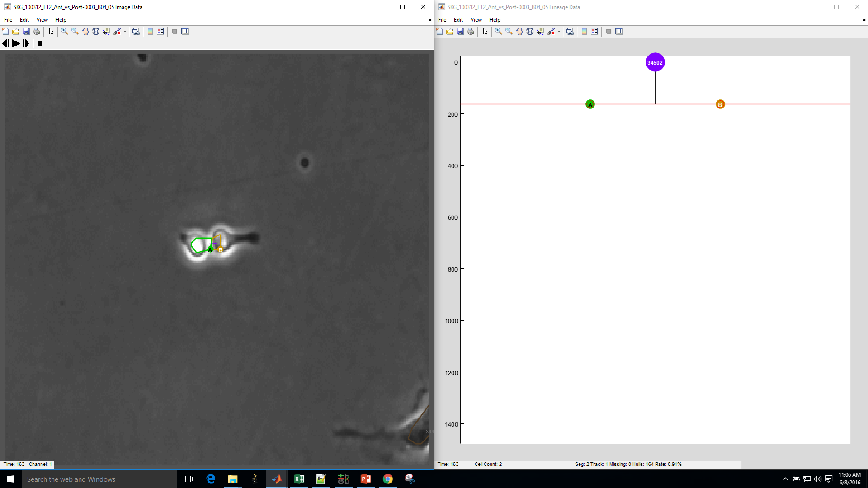This screenshot has height=488, width=868.
Task: Open Google Chrome from taskbar
Action: 388,479
